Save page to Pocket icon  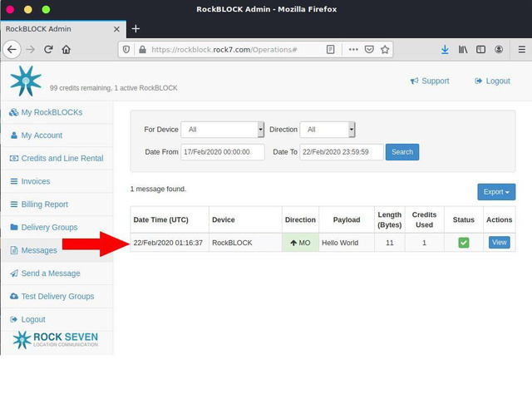coord(369,50)
